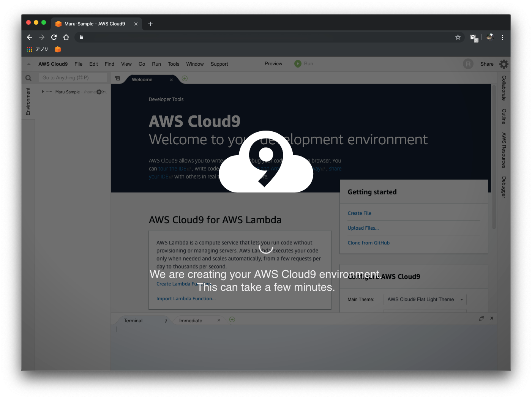Collapse the Cloud9 menu bar arrow
532x399 pixels.
[x=29, y=64]
